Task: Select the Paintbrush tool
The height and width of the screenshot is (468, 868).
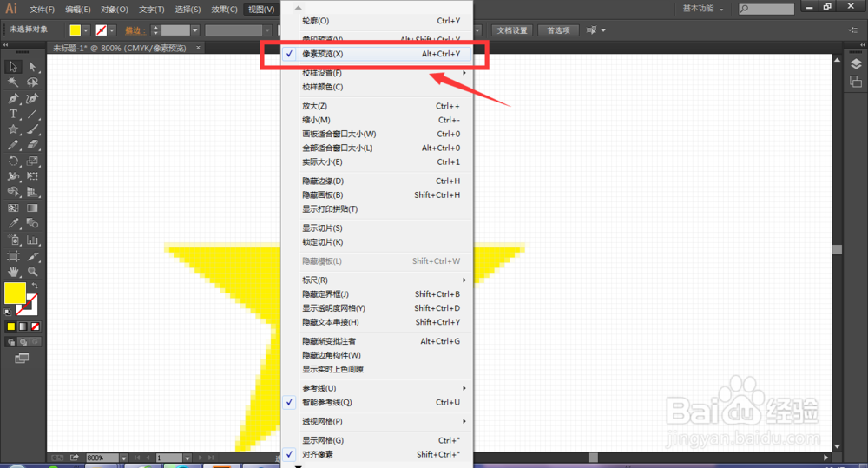Action: coord(33,129)
